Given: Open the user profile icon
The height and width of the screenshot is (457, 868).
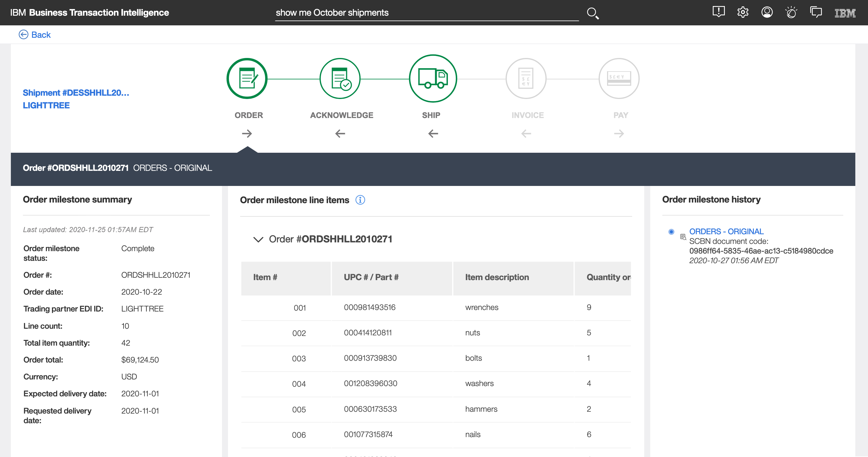Looking at the screenshot, I should 767,12.
